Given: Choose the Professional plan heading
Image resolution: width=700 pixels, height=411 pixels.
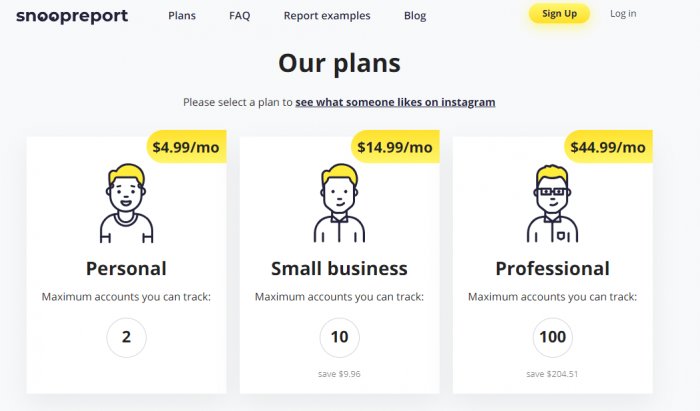Looking at the screenshot, I should 553,269.
